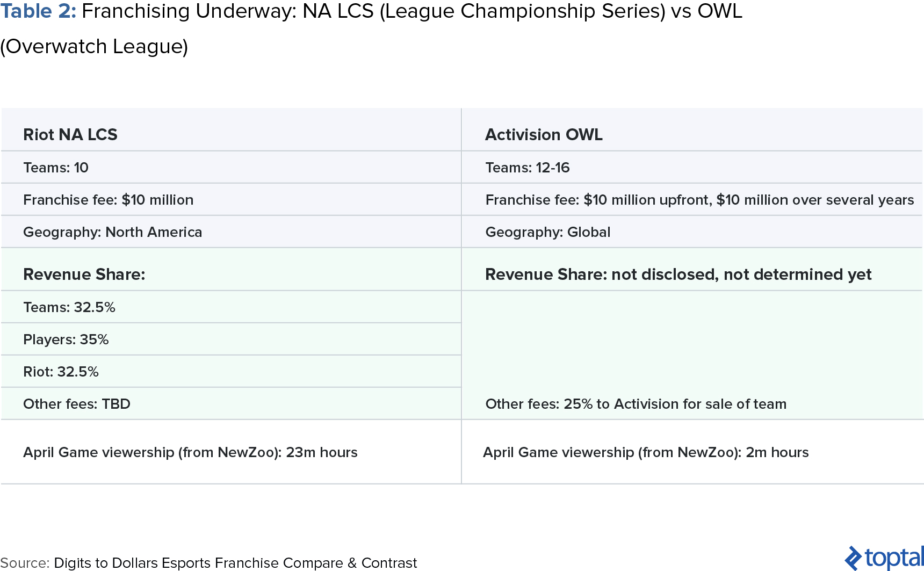This screenshot has width=924, height=571.
Task: Click the Players: 35% row
Action: [231, 339]
